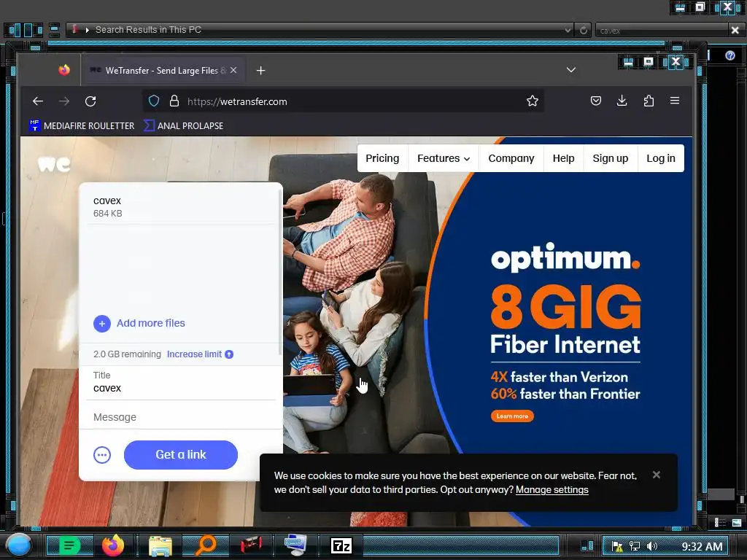
Task: Open the magnifier search taskbar app
Action: tap(205, 545)
